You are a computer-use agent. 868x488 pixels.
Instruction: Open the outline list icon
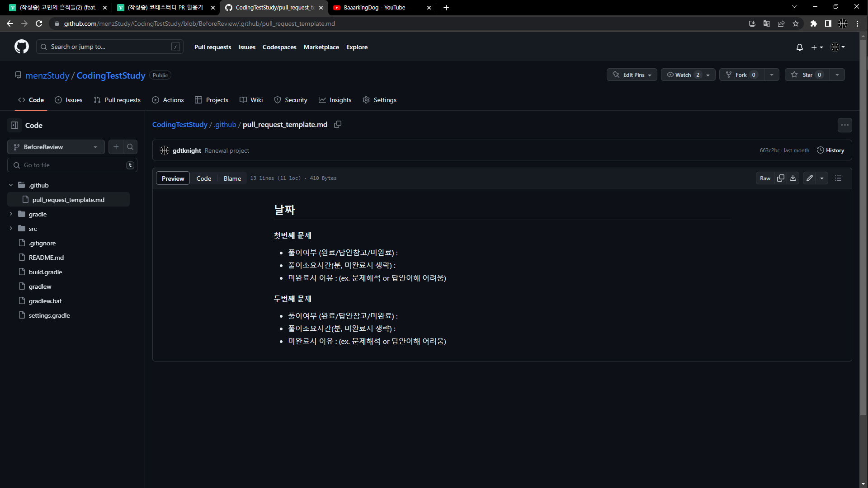pyautogui.click(x=838, y=178)
